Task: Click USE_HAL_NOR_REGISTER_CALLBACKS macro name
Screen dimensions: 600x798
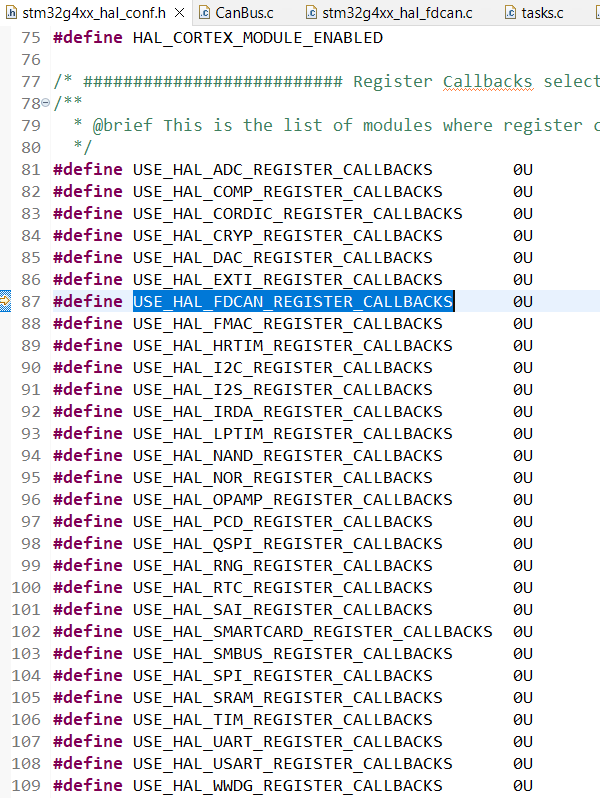Action: click(282, 478)
